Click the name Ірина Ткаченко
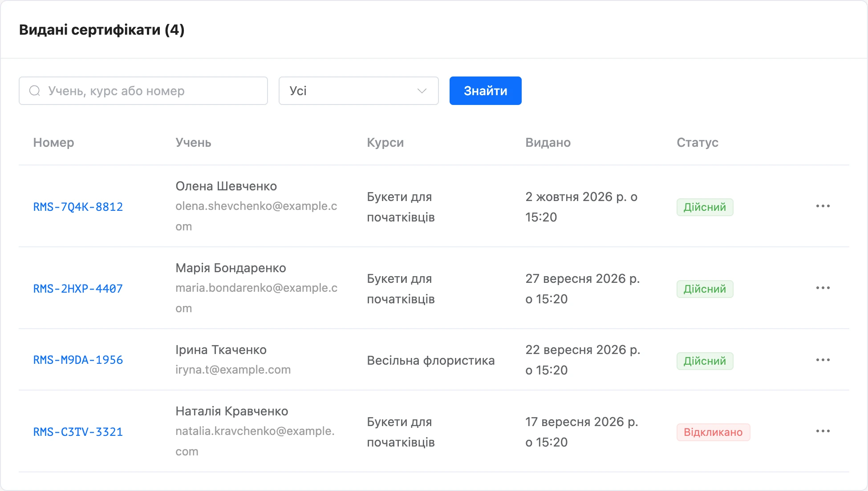Viewport: 868px width, 491px height. tap(221, 350)
